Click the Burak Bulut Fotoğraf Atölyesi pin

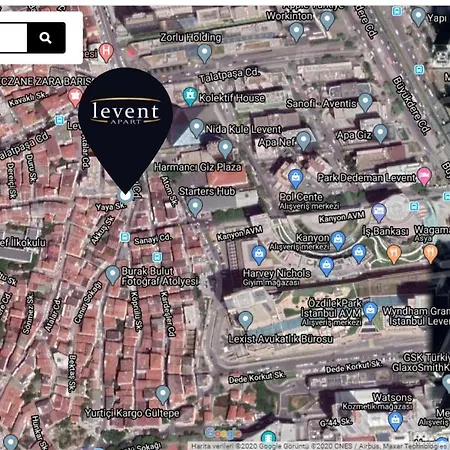pos(112,275)
